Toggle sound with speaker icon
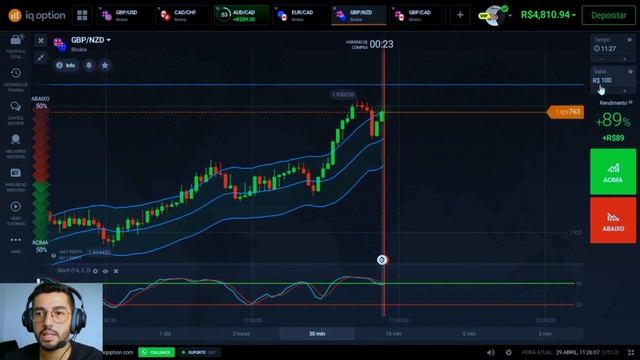The width and height of the screenshot is (640, 360). (491, 352)
